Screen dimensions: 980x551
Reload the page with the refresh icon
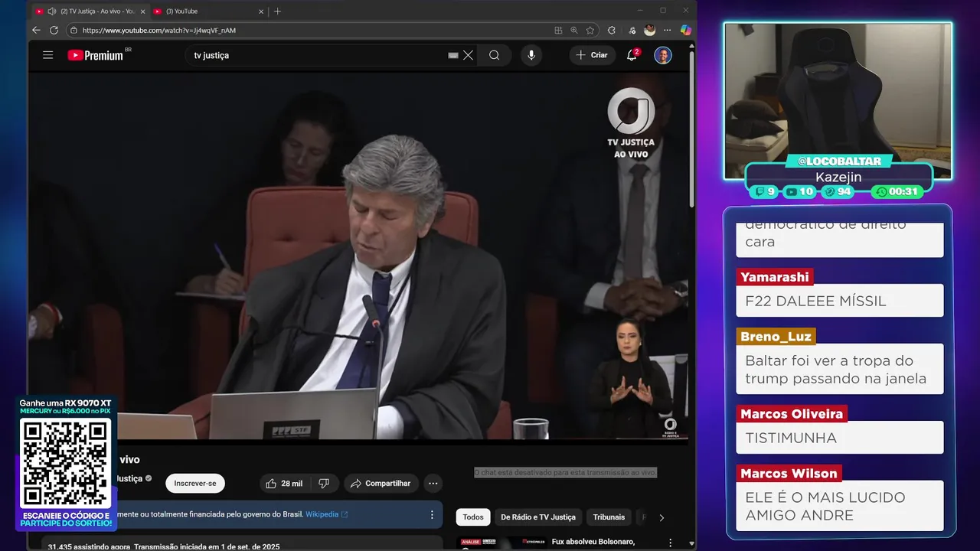[x=54, y=31]
